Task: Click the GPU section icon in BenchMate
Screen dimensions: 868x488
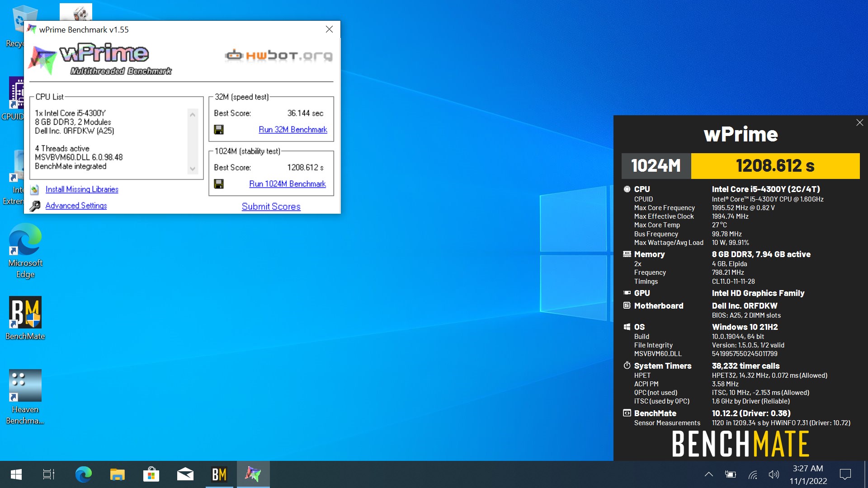Action: [627, 293]
